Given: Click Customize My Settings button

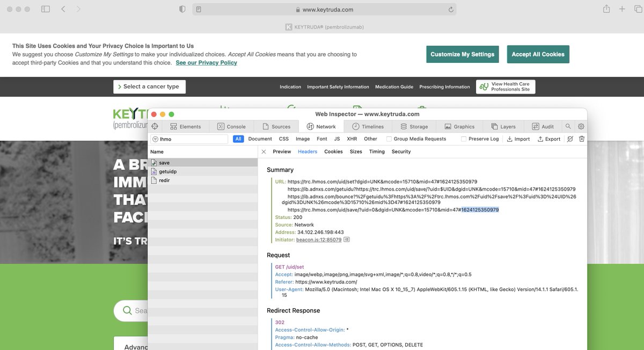Looking at the screenshot, I should pyautogui.click(x=463, y=54).
